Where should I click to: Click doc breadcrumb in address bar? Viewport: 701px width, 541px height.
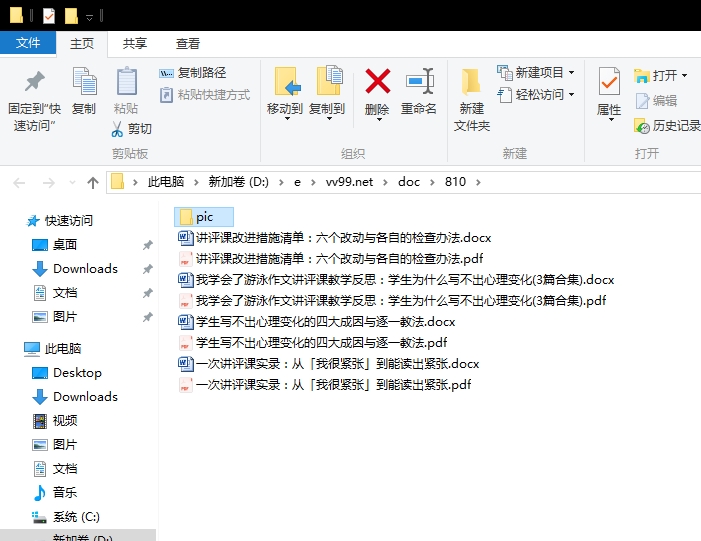pyautogui.click(x=409, y=182)
